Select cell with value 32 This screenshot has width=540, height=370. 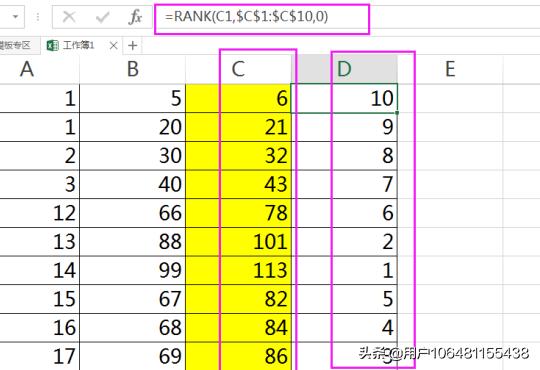238,155
